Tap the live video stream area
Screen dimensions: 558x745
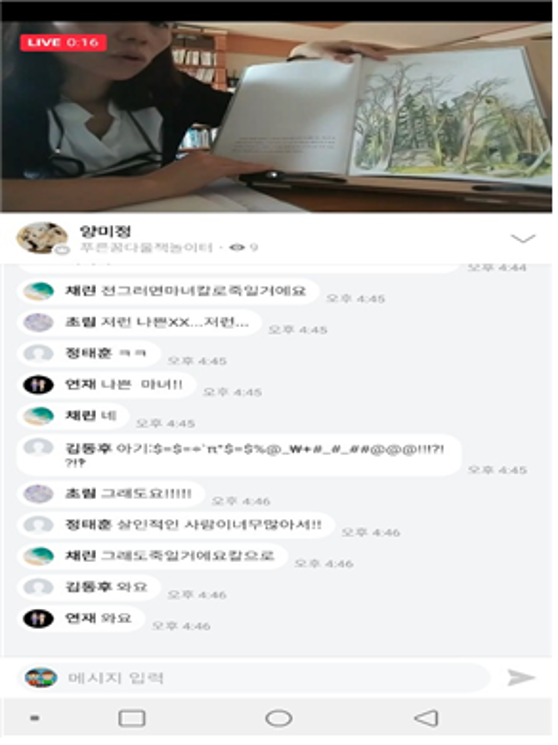pyautogui.click(x=279, y=116)
